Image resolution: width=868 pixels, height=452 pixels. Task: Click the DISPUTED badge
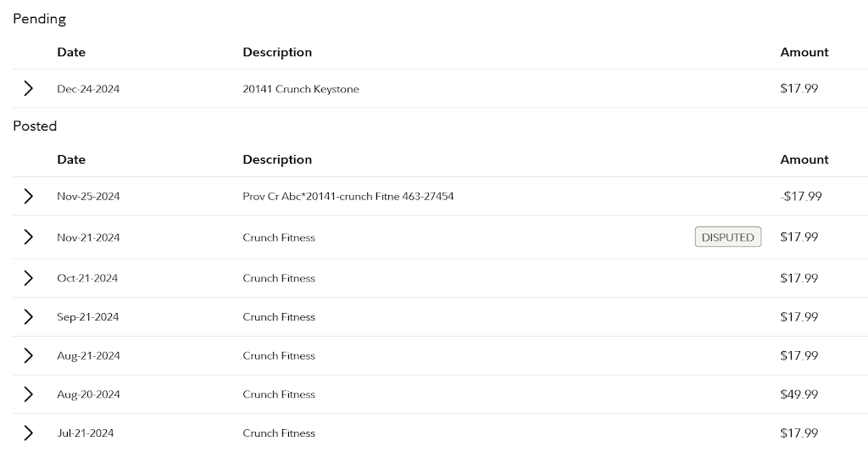[727, 237]
